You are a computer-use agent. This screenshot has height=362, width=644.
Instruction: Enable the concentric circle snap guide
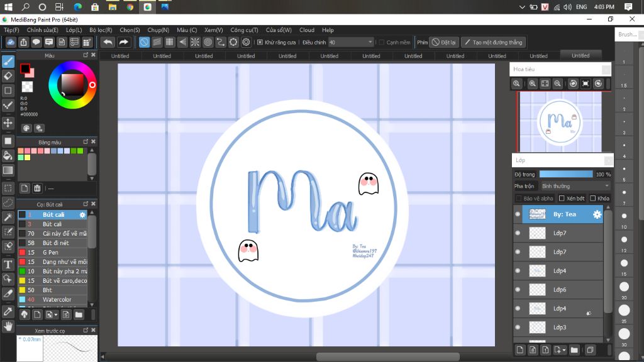tap(208, 42)
